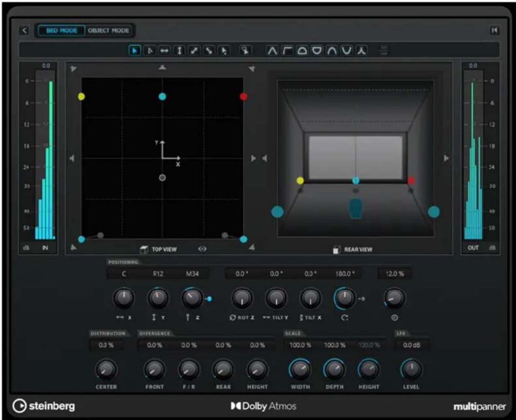The image size is (516, 420).
Task: Click the back chevron beside Bed Mode
Action: (x=24, y=30)
